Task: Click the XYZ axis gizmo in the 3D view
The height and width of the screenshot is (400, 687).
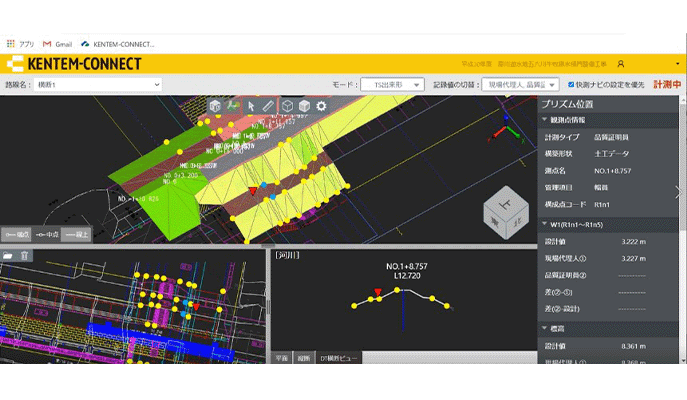Action: [506, 129]
